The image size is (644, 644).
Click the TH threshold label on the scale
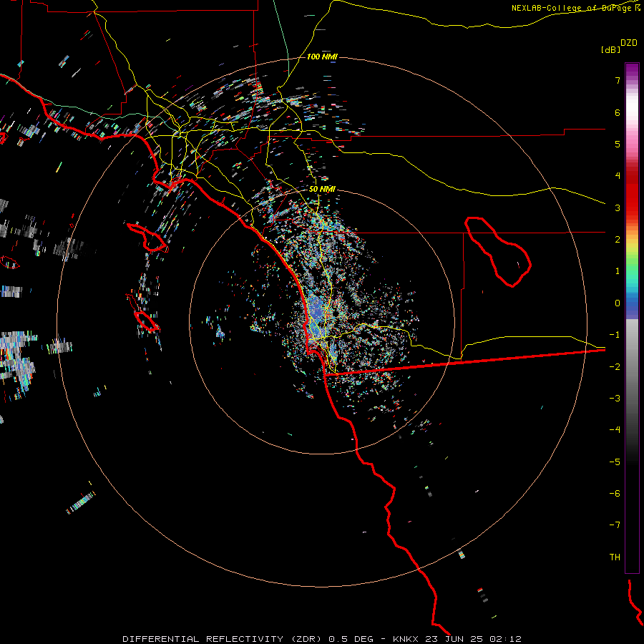[x=615, y=557]
